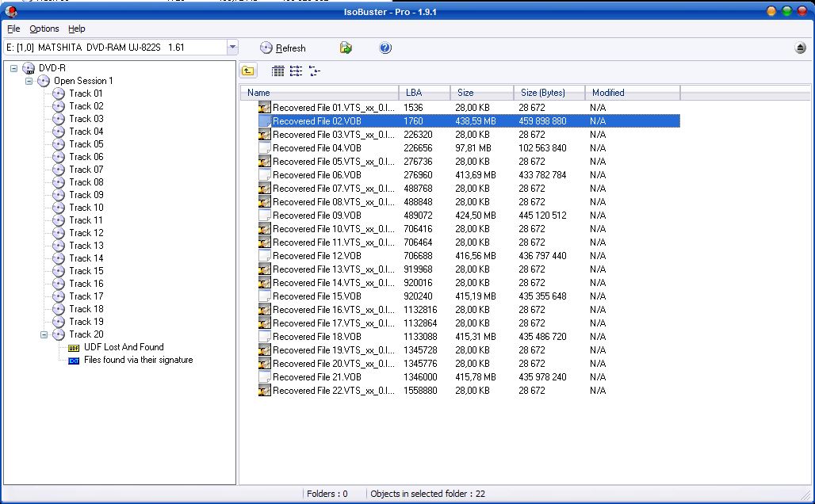Click the IsoBuster title bar app icon
The width and height of the screenshot is (815, 504).
[x=11, y=11]
